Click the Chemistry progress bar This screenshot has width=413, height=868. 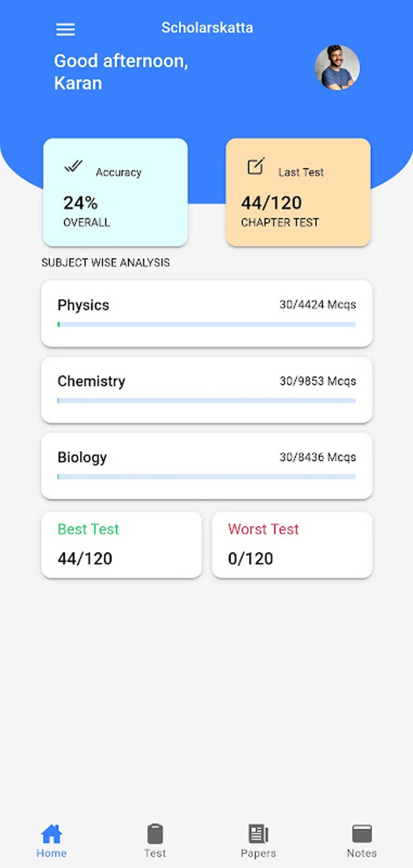click(x=206, y=401)
